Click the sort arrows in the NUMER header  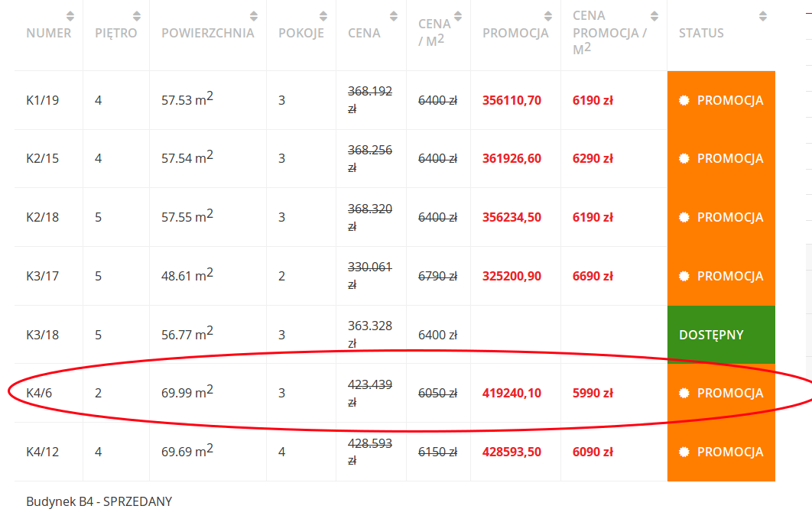coord(70,16)
